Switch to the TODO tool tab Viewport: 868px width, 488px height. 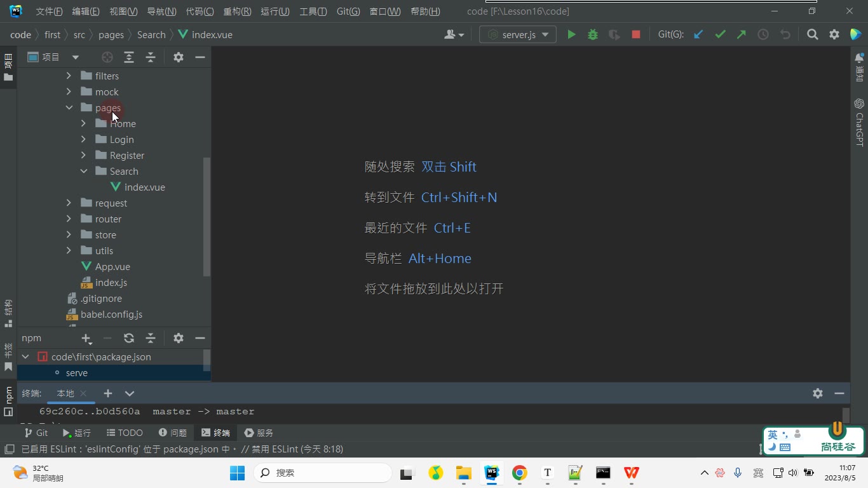124,433
